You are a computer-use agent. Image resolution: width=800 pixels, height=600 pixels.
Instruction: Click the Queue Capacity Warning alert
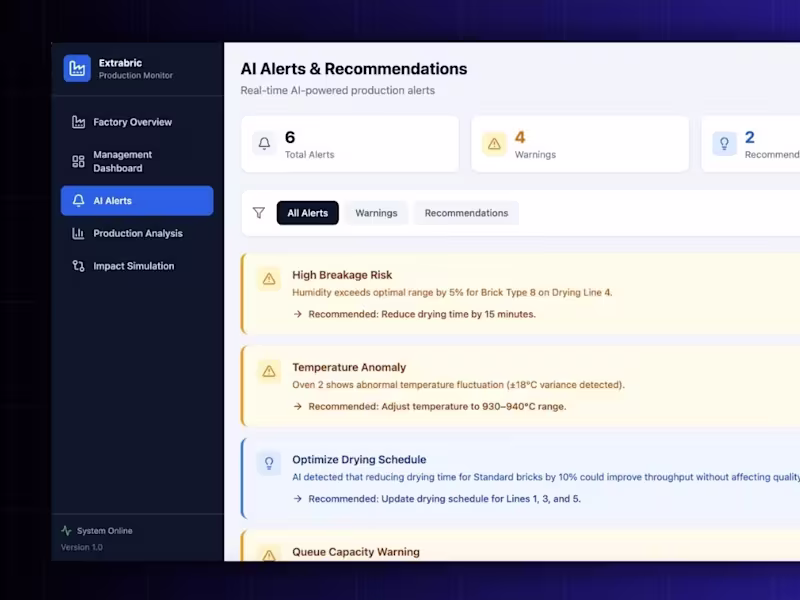356,551
